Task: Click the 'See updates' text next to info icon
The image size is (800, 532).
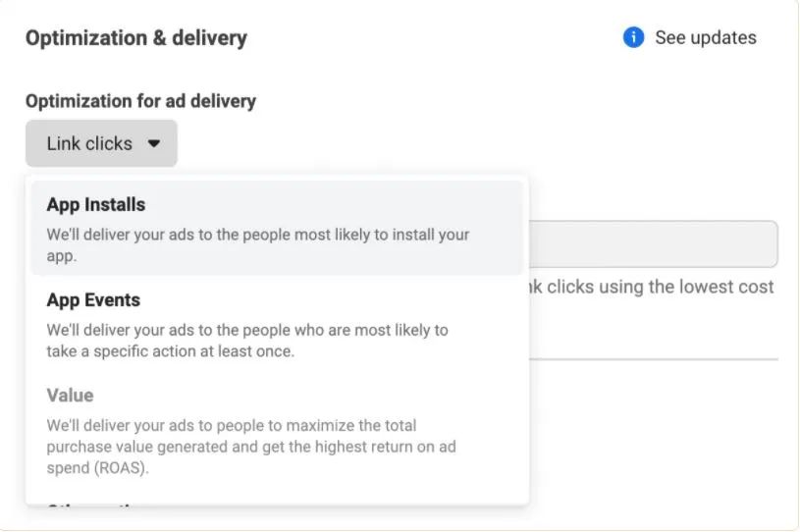Action: [705, 37]
